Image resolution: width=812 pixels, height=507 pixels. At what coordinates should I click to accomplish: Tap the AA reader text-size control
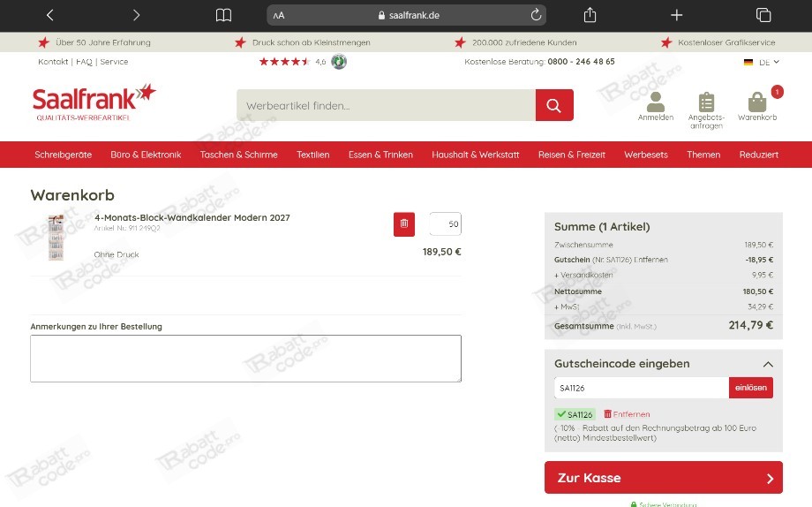pos(279,16)
